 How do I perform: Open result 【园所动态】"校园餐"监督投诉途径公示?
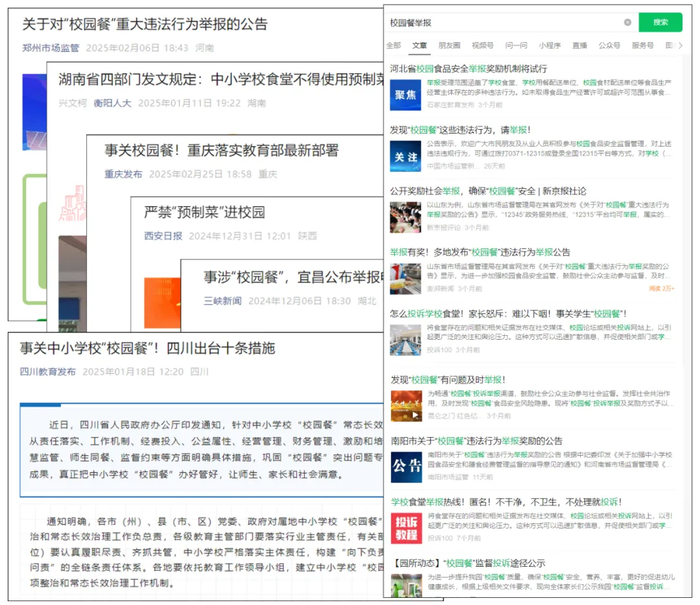pos(468,563)
